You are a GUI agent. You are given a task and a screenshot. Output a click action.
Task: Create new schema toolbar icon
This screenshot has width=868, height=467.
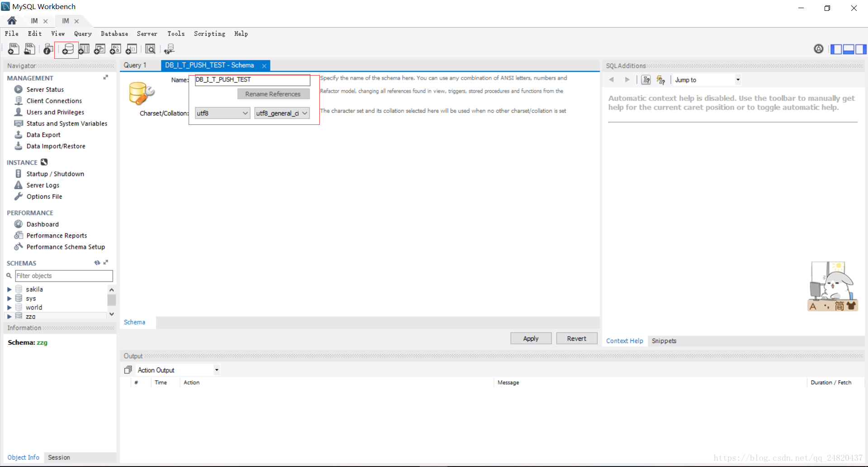pyautogui.click(x=67, y=49)
